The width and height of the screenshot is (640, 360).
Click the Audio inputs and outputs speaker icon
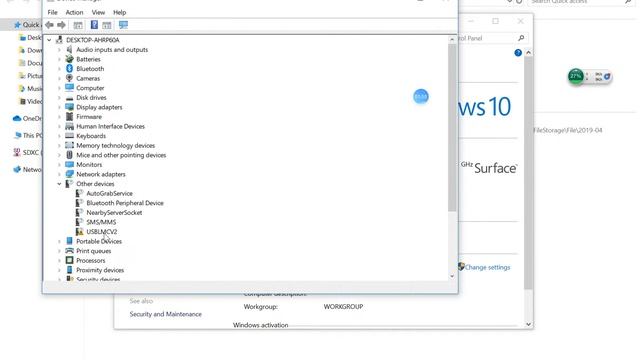coord(69,49)
